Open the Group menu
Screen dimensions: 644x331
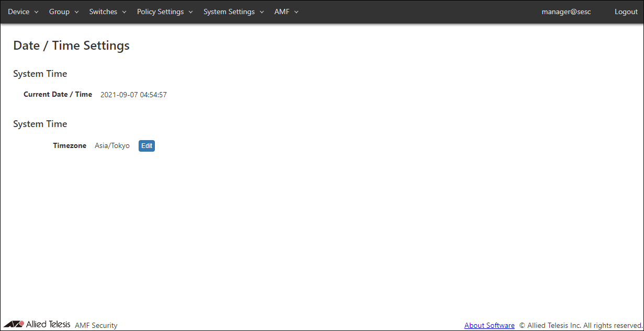[x=59, y=12]
